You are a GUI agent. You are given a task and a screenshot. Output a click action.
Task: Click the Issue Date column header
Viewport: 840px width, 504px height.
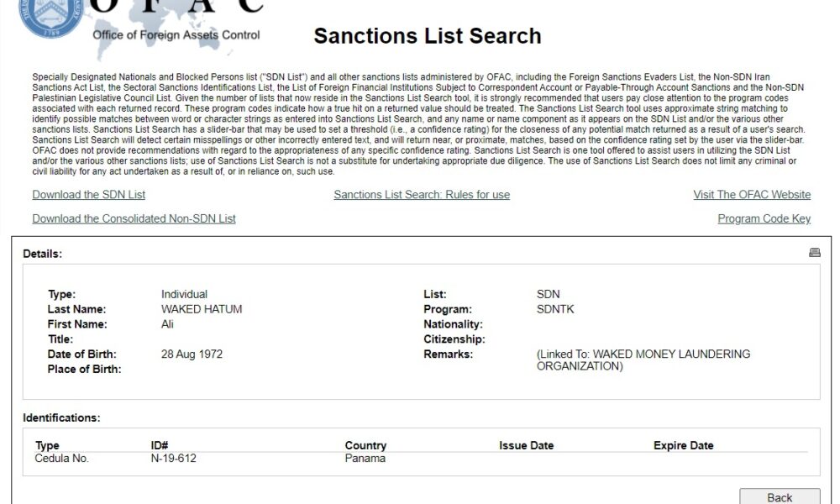[x=526, y=445]
